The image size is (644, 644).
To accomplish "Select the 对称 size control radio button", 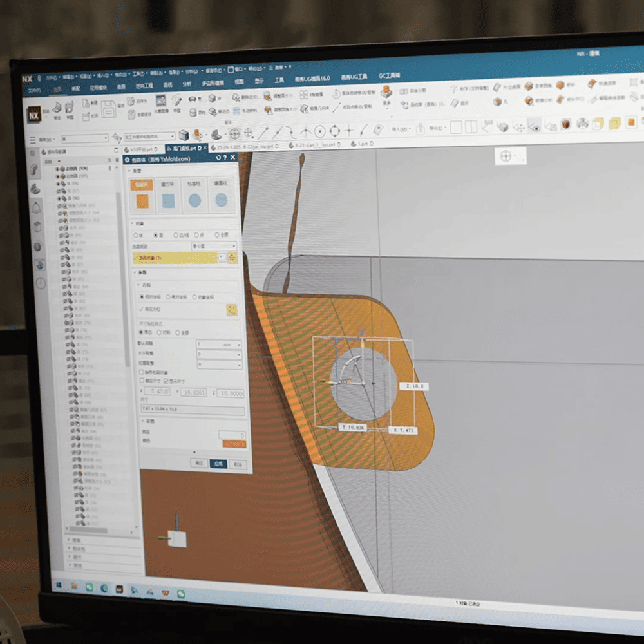I will click(159, 332).
